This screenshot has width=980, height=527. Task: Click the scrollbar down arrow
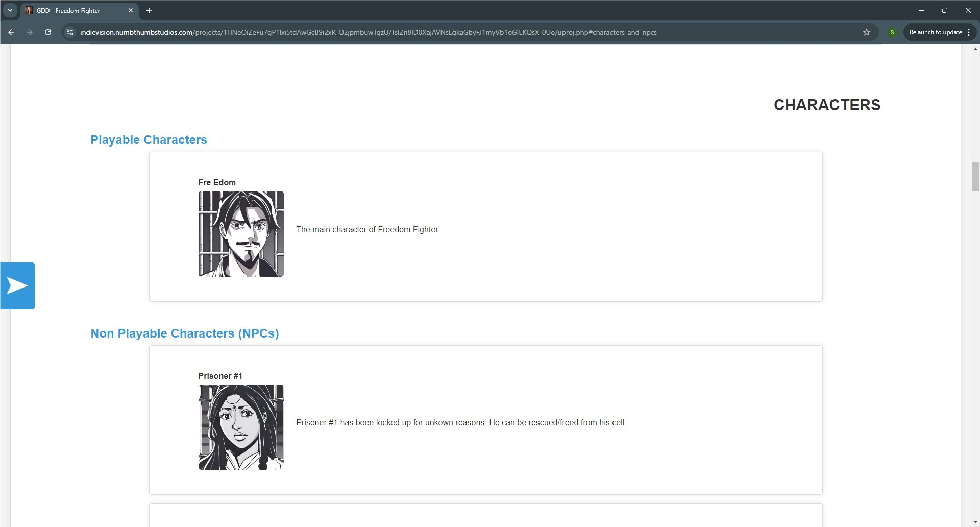975,523
